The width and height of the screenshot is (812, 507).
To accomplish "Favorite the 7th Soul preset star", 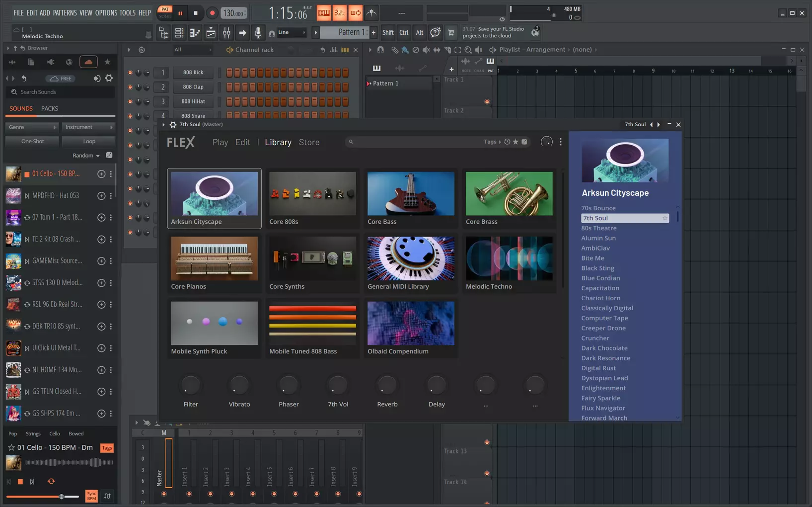I will [665, 218].
